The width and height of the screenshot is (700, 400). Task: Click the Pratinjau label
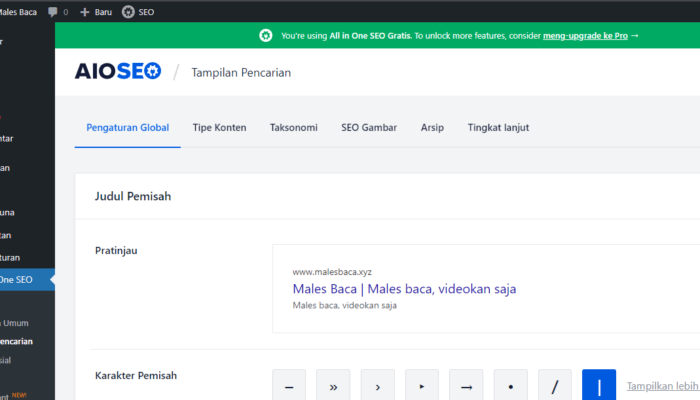pos(116,250)
